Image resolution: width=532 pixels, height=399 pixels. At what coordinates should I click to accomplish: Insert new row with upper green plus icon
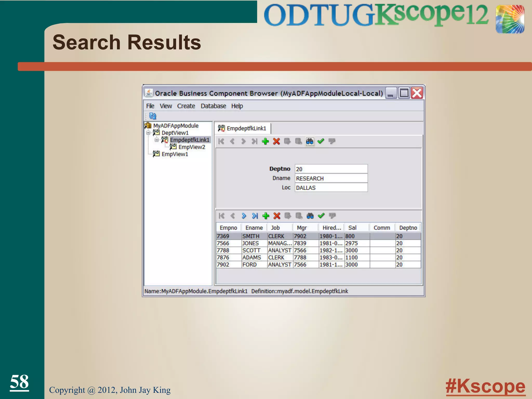(x=265, y=141)
